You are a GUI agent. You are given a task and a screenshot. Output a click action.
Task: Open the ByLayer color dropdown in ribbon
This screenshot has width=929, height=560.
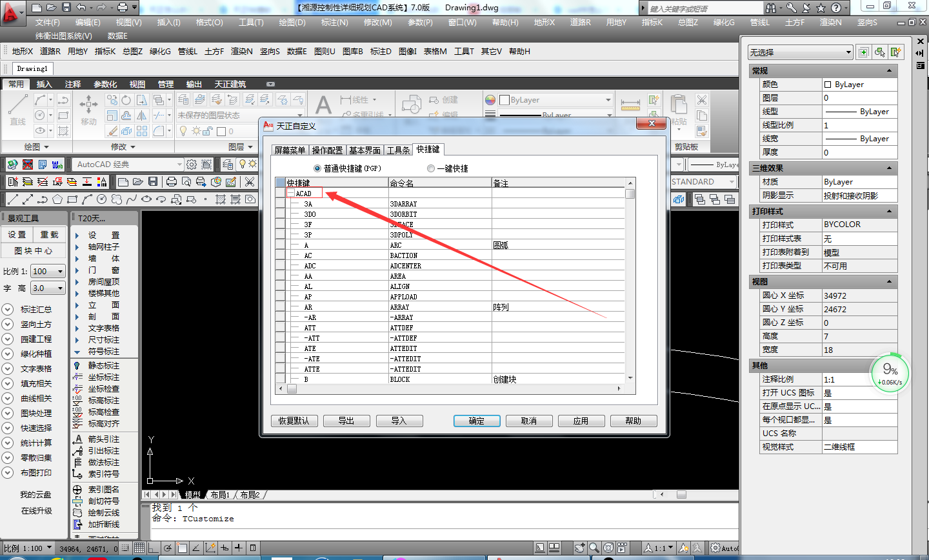click(x=608, y=100)
